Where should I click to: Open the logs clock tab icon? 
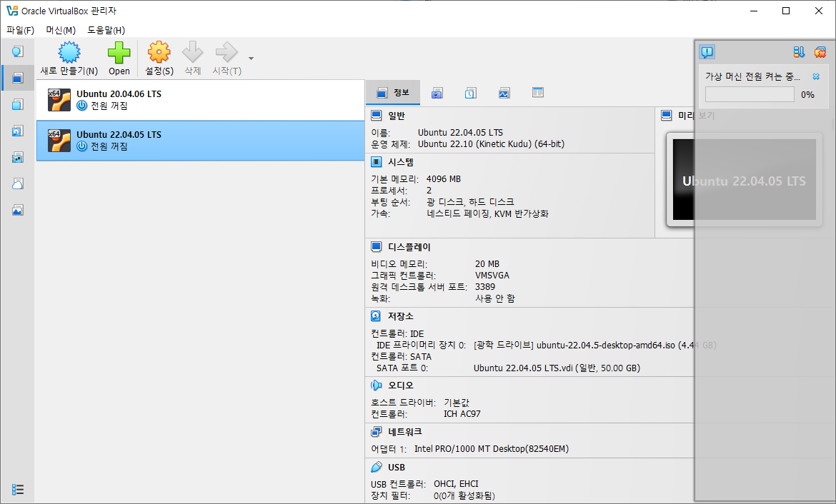pos(470,94)
